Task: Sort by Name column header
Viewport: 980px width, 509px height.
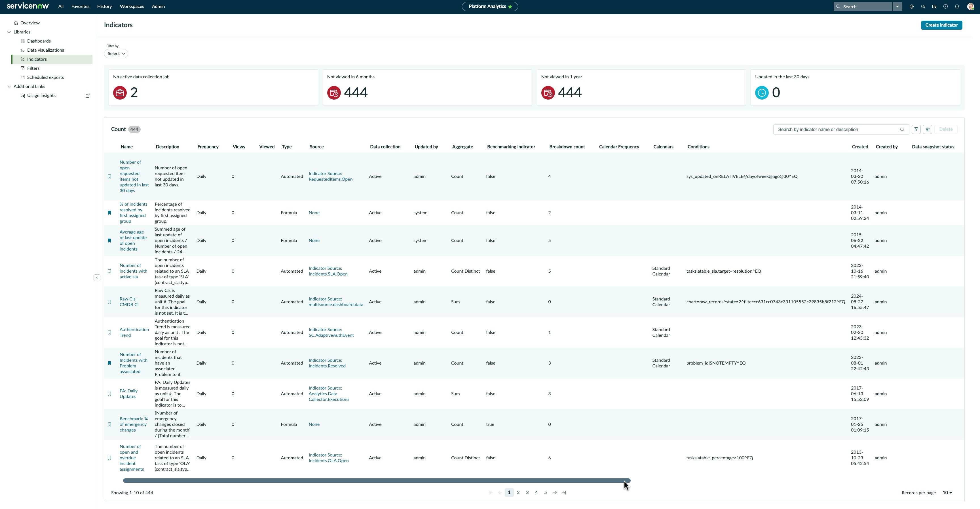Action: [x=127, y=147]
